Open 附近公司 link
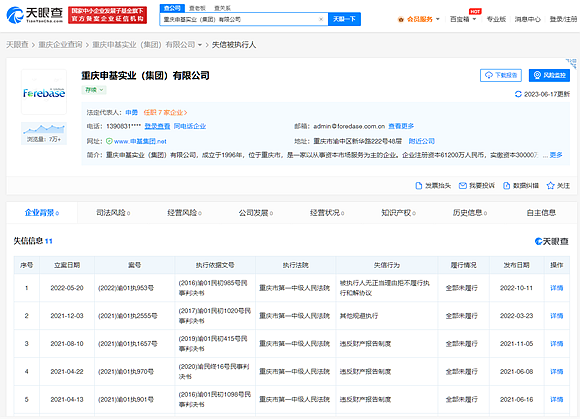 tap(422, 141)
